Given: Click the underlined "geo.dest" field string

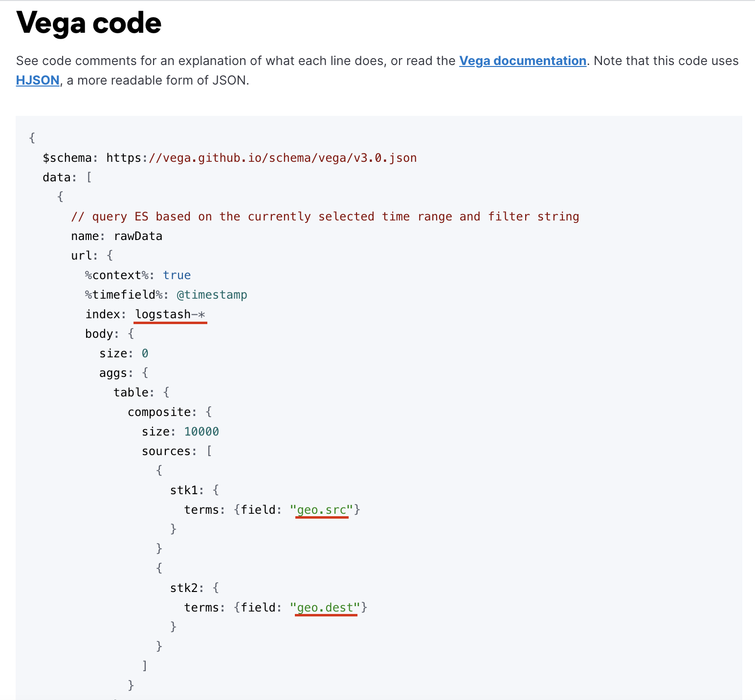Looking at the screenshot, I should click(325, 608).
